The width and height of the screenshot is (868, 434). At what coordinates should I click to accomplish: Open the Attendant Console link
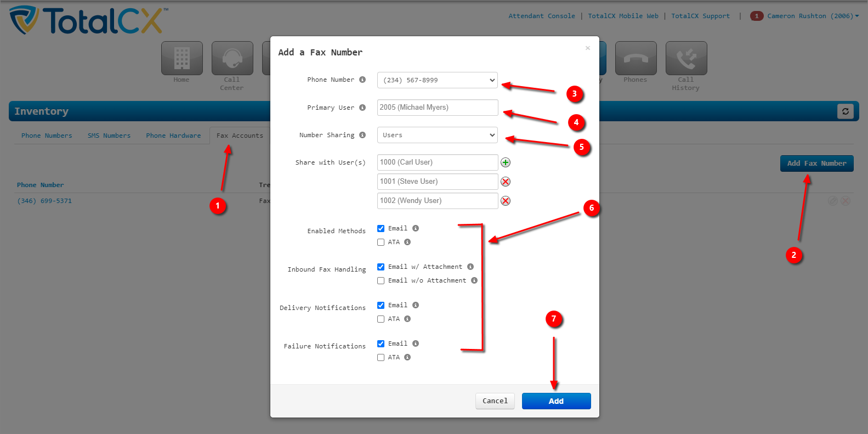coord(541,16)
